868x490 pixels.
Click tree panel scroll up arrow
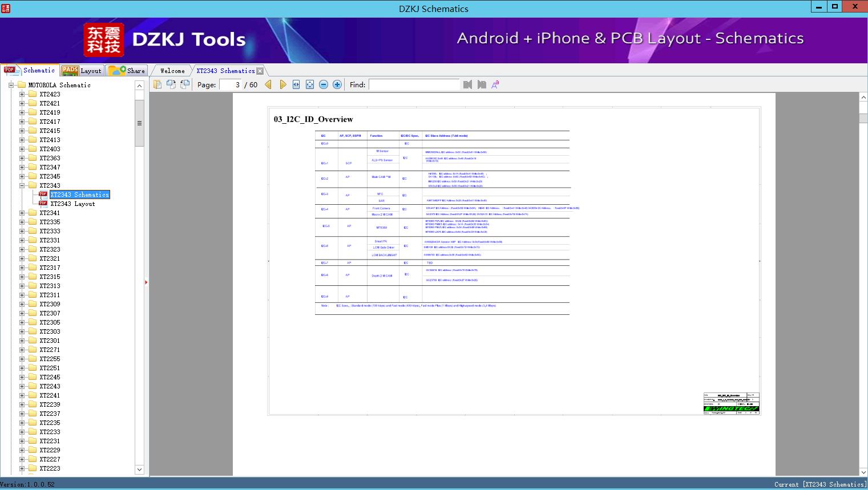(x=139, y=86)
